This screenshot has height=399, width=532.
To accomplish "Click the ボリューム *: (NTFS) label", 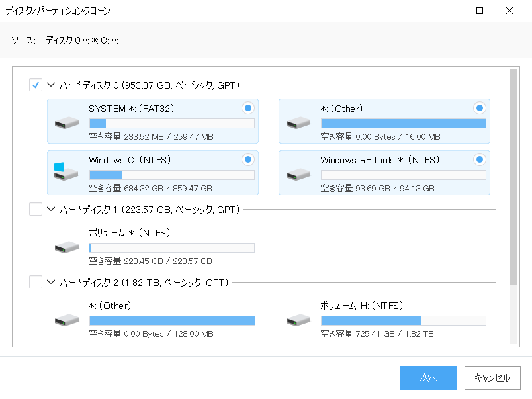I will (129, 233).
